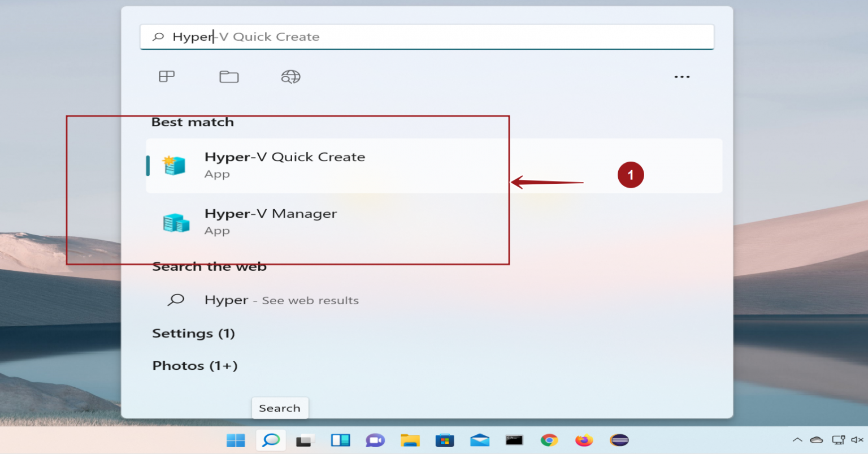868x454 pixels.
Task: Open the Microsoft Store from taskbar
Action: coord(444,440)
